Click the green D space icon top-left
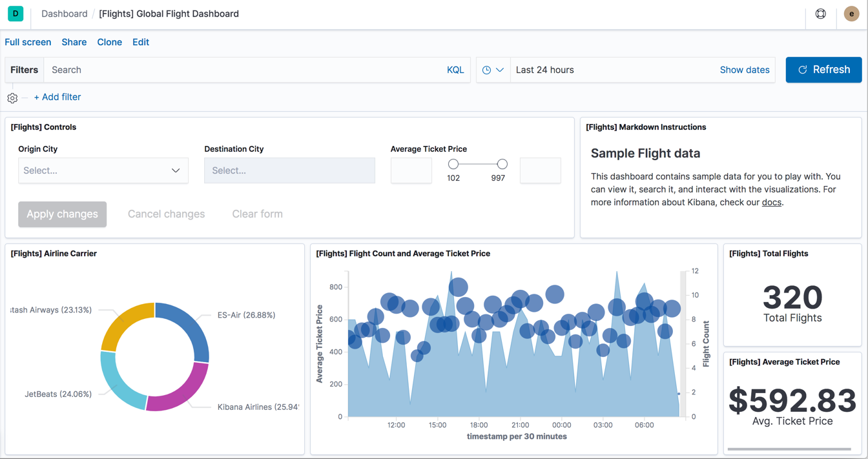Viewport: 868px width, 459px height. point(15,14)
